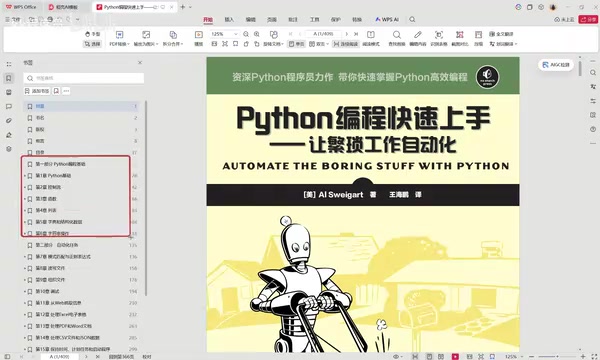Add a new document tab with plus
The height and width of the screenshot is (360, 600).
183,7
